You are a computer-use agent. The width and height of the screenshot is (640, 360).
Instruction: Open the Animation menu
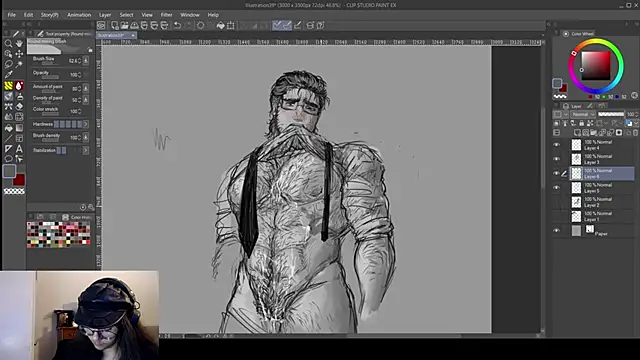pyautogui.click(x=79, y=15)
